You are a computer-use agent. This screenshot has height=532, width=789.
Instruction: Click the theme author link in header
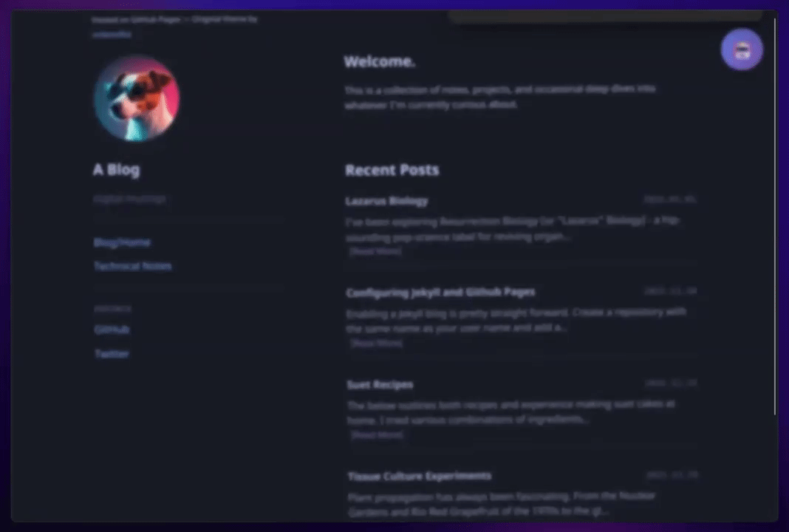pyautogui.click(x=112, y=34)
